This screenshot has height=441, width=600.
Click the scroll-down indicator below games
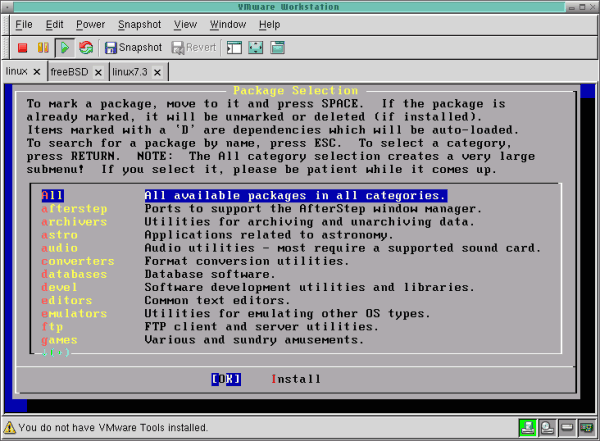click(x=55, y=353)
